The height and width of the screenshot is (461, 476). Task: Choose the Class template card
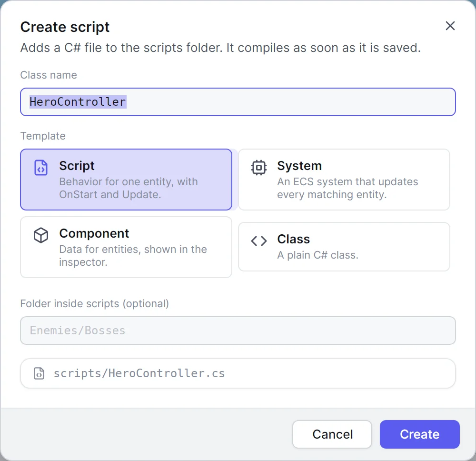click(344, 247)
